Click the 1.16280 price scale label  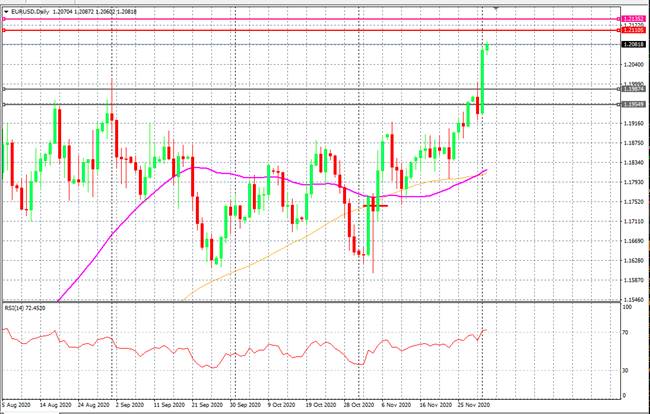pyautogui.click(x=634, y=261)
